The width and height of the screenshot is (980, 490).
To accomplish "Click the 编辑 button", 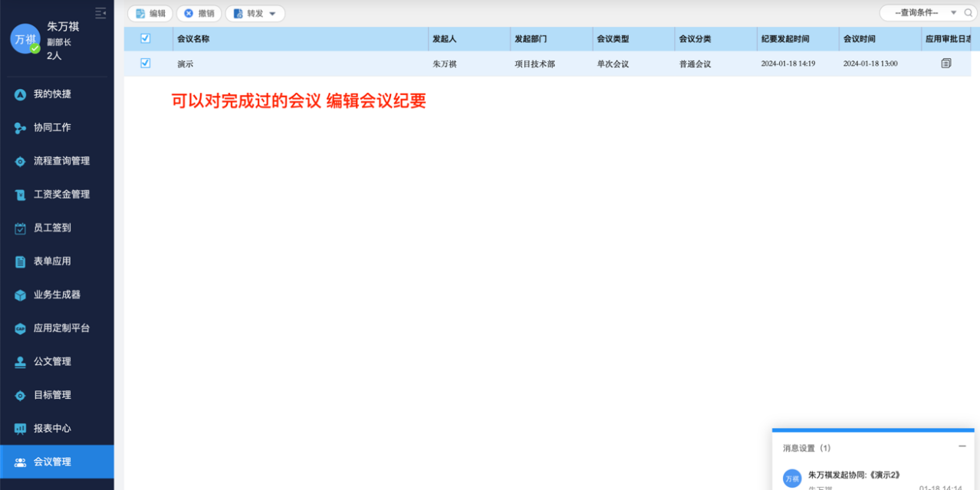I will pyautogui.click(x=150, y=14).
